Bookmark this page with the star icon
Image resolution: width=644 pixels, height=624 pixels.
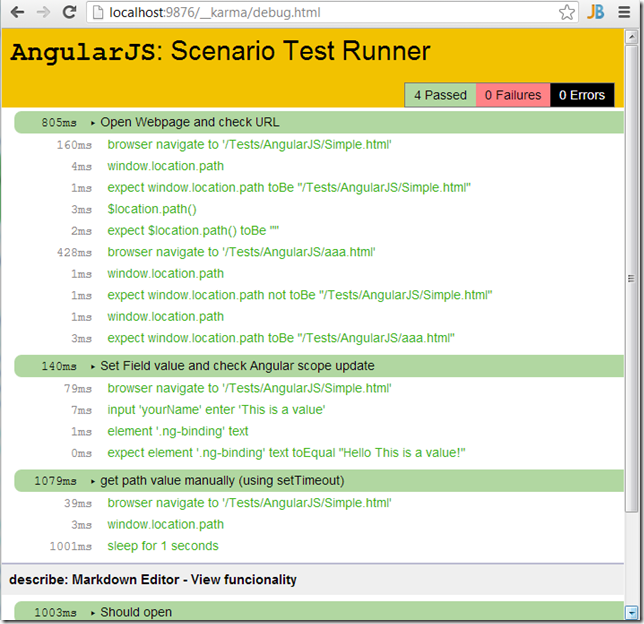tap(566, 12)
